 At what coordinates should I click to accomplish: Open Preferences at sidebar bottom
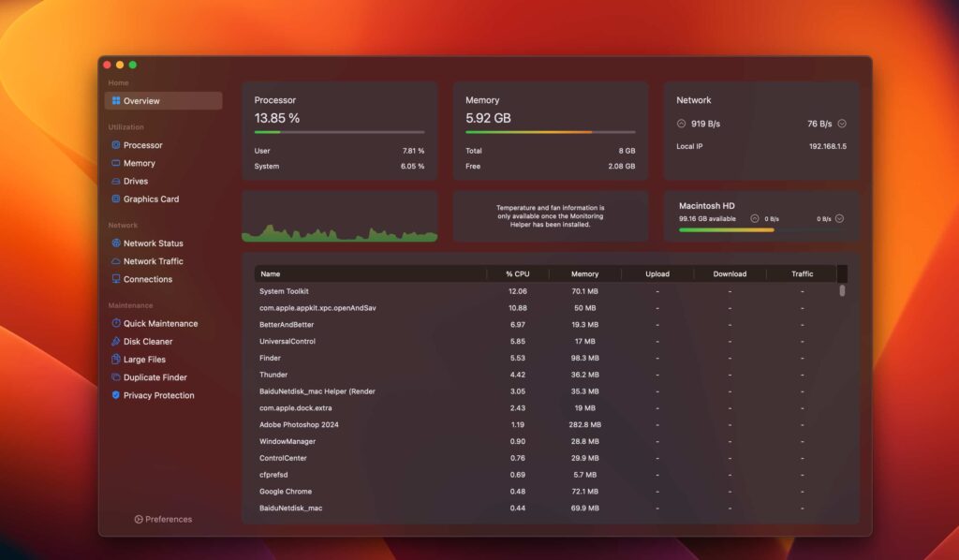(163, 519)
